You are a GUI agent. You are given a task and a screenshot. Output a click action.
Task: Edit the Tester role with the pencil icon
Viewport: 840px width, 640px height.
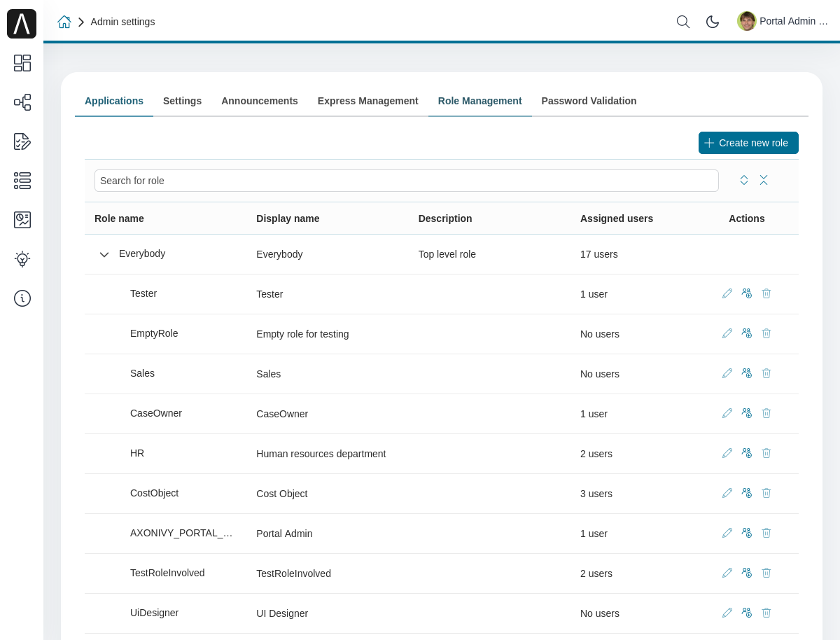click(727, 293)
